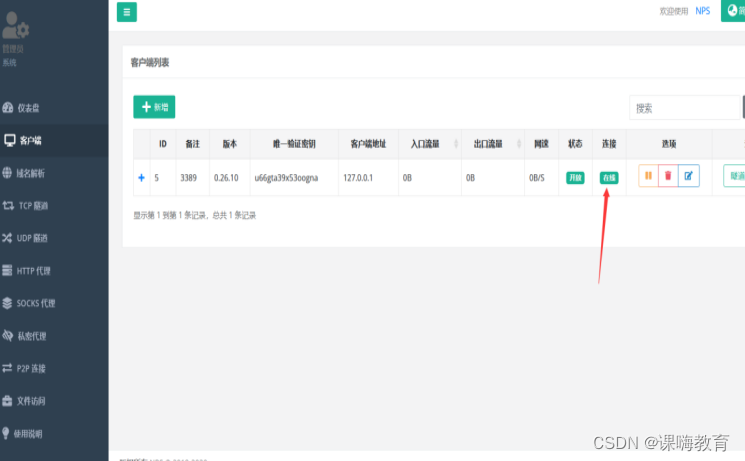Select the 客户端 sidebar item

(x=54, y=140)
